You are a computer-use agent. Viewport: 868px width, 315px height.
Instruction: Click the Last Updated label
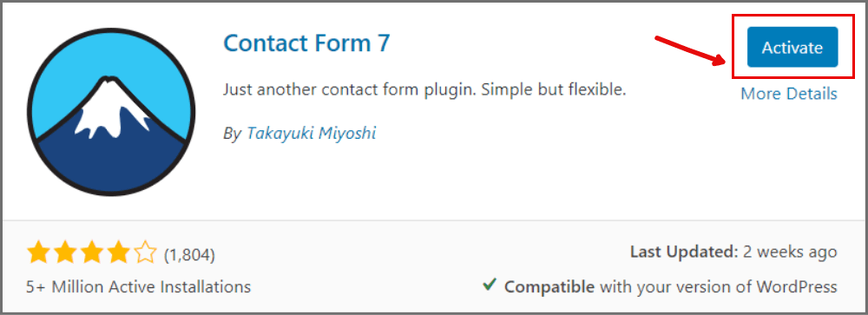click(x=684, y=253)
